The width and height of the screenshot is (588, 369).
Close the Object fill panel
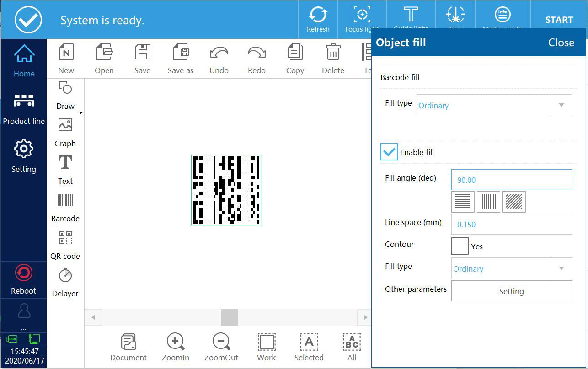pos(561,43)
